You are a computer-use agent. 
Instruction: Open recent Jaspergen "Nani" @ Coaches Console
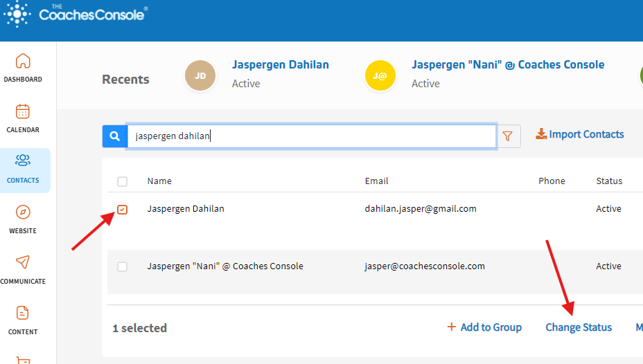pos(507,65)
